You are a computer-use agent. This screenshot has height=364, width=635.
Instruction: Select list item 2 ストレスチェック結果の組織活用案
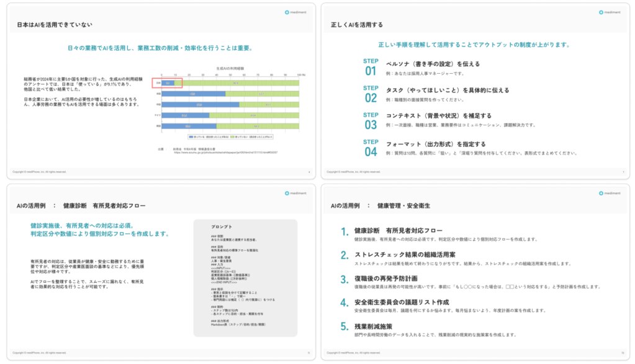[405, 255]
